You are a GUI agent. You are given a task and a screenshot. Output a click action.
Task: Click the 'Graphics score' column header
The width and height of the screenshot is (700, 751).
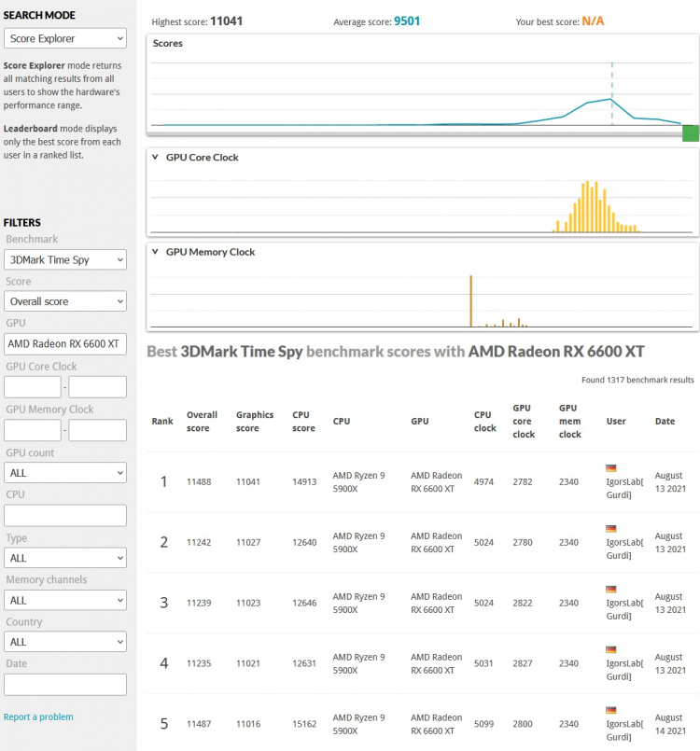[x=255, y=421]
